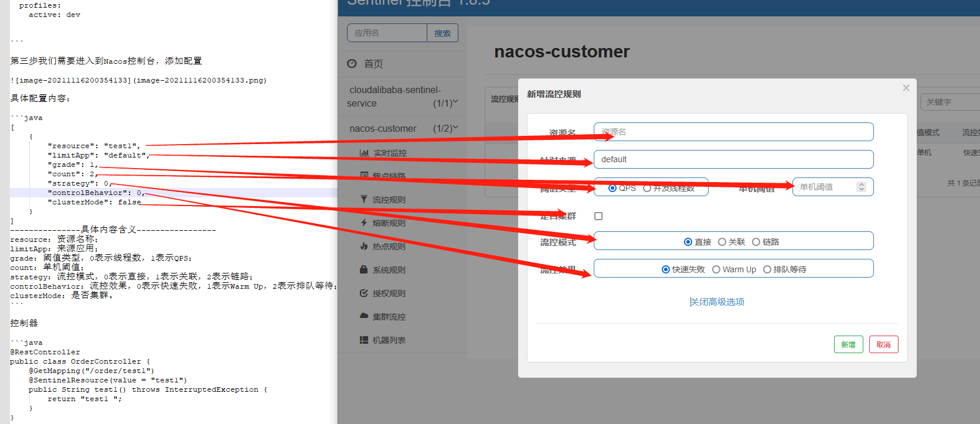The image size is (980, 424).
Task: Click the 实时监控 chart icon
Action: coord(364,153)
